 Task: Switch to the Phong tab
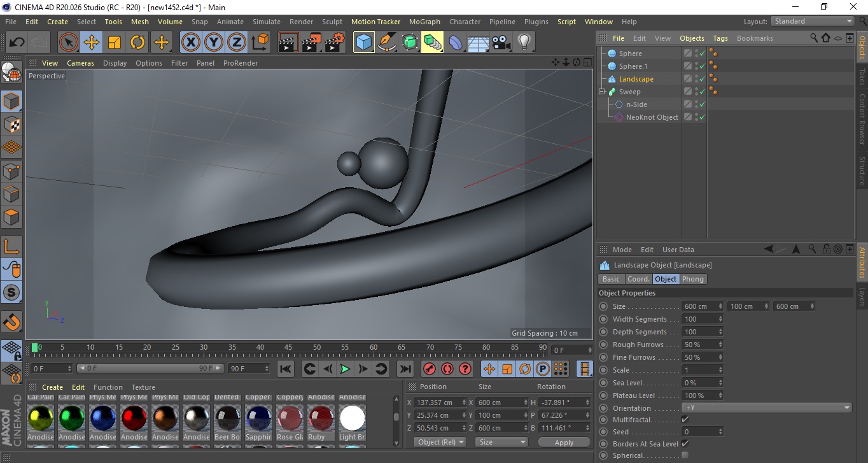tap(693, 279)
